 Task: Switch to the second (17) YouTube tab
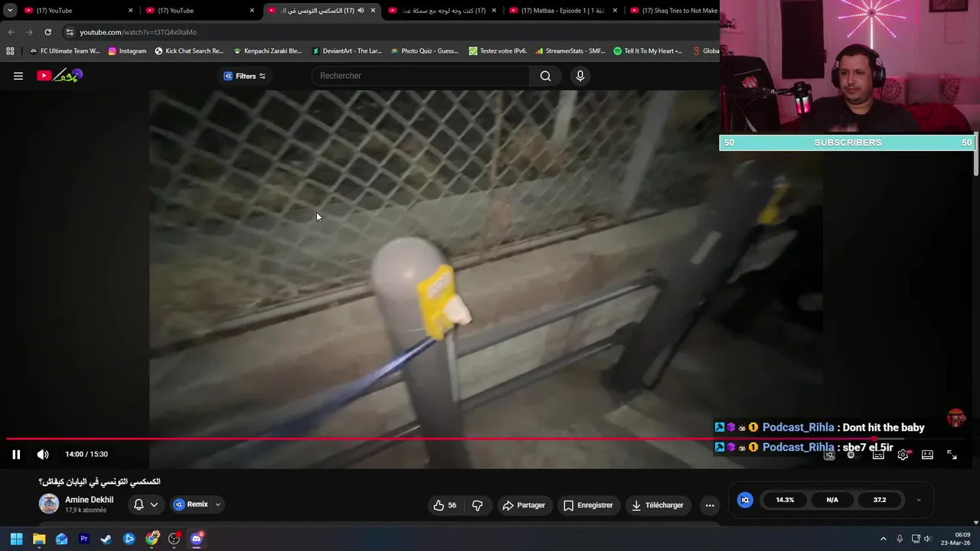(x=200, y=11)
